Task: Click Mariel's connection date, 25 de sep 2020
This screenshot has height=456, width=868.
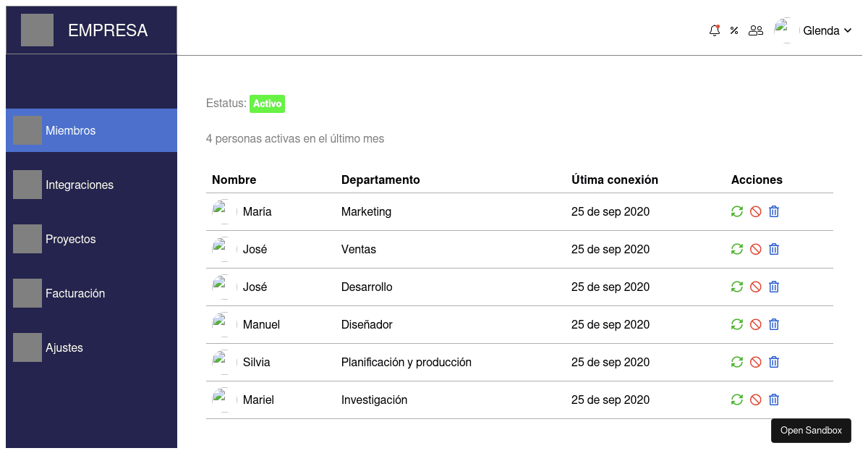Action: 610,400
